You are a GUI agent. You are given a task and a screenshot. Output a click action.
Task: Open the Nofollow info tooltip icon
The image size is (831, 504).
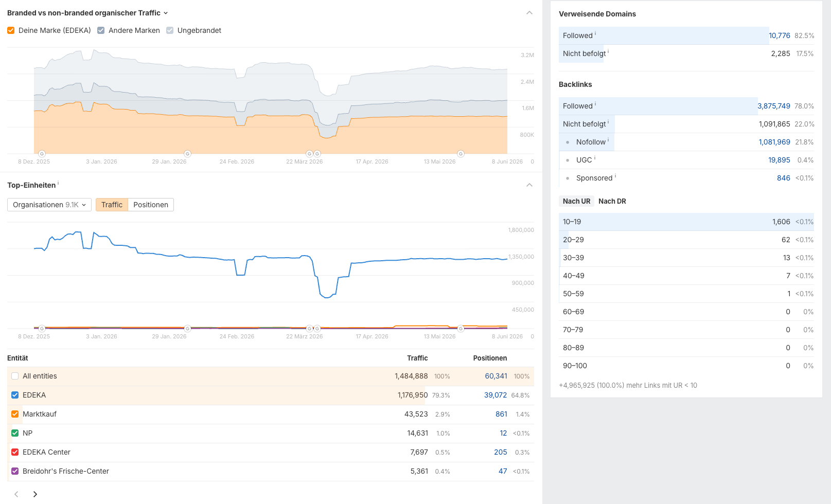(x=608, y=140)
